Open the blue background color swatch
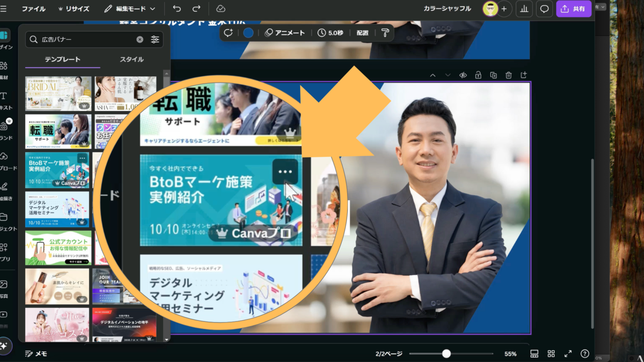 [x=248, y=33]
